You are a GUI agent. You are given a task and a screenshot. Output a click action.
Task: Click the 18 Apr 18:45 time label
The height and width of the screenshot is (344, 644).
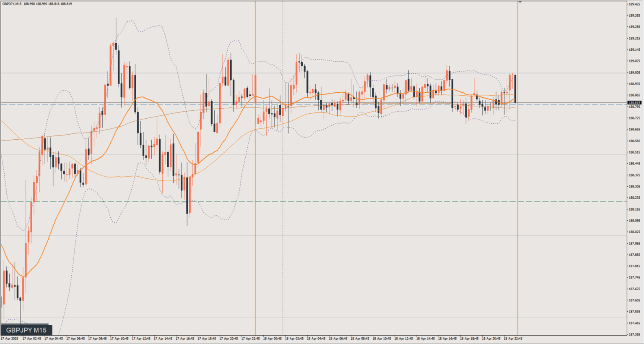point(469,339)
